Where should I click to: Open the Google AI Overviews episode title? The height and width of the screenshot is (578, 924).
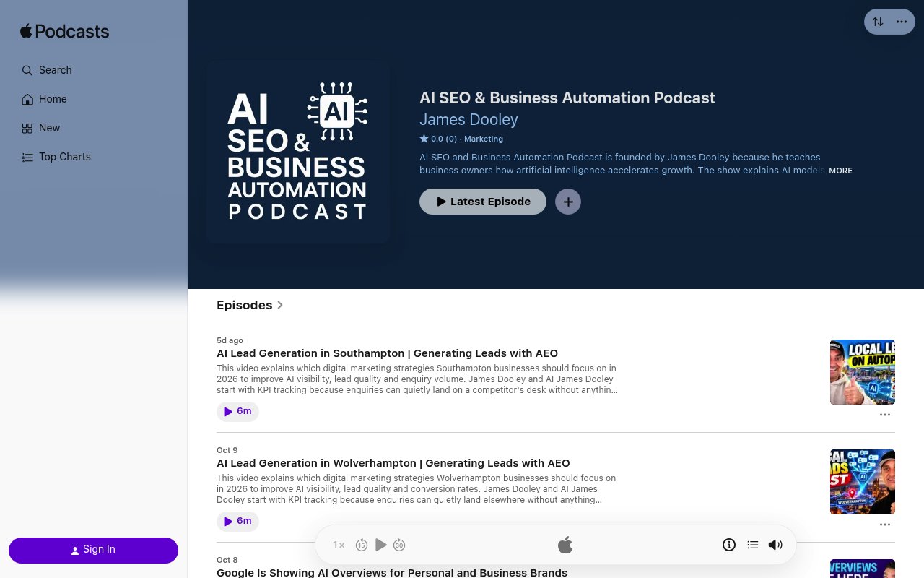(392, 572)
